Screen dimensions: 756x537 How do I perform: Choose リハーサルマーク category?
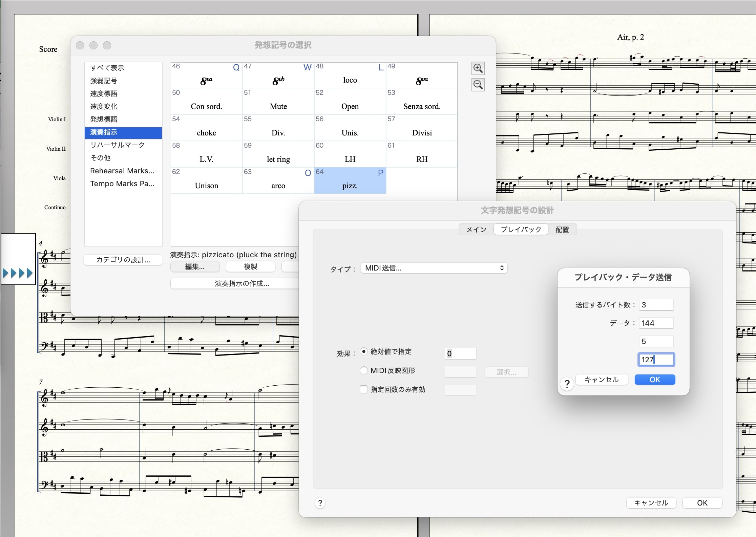(123, 145)
